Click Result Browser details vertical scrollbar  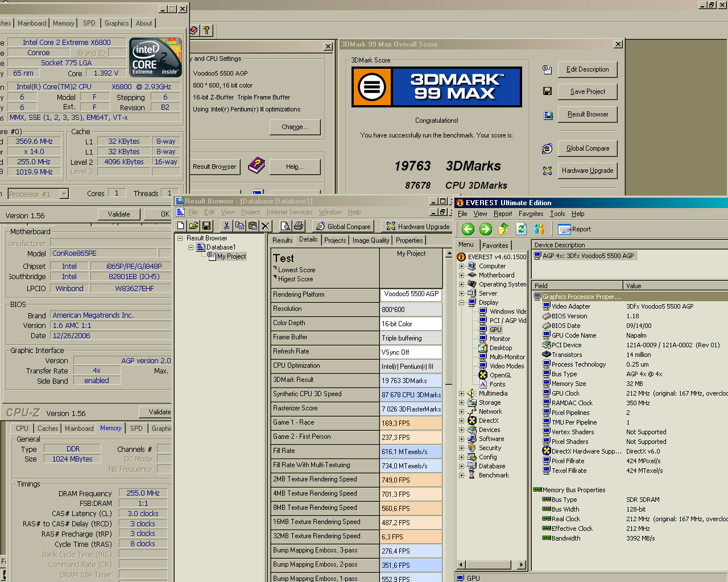coord(448,415)
